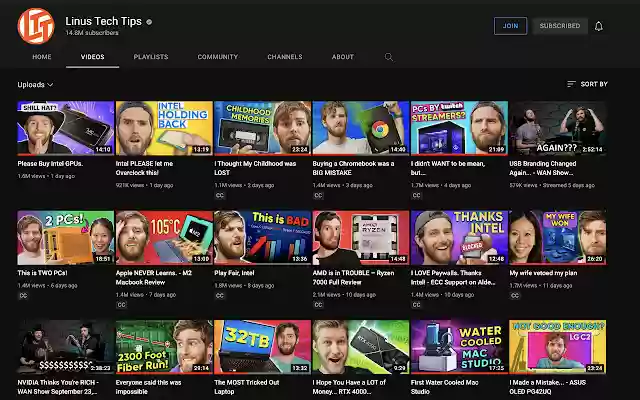This screenshot has width=640, height=400.
Task: Open the 'My wife vetoed my plan' title link
Action: tap(543, 273)
